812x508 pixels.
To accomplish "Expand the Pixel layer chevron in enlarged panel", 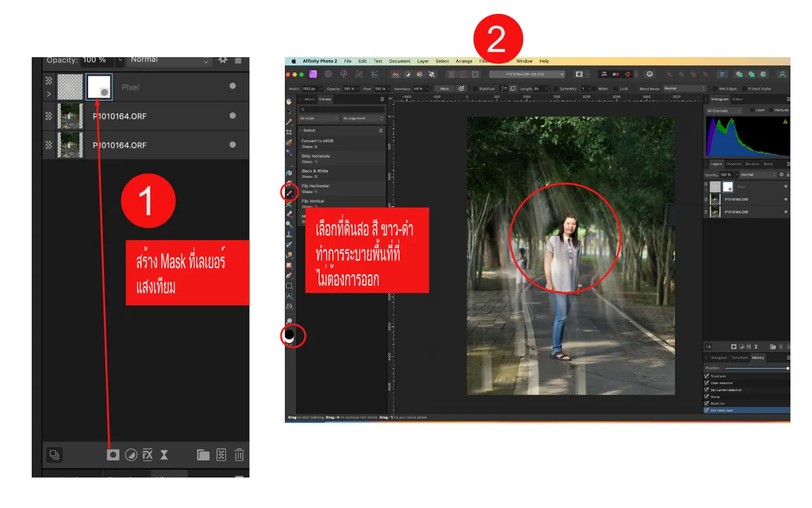I will coord(49,94).
